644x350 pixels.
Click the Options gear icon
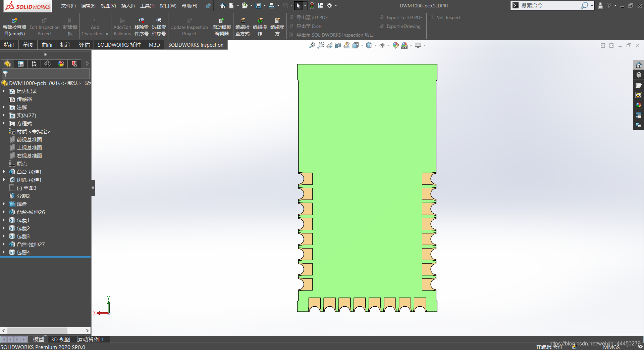(x=329, y=6)
